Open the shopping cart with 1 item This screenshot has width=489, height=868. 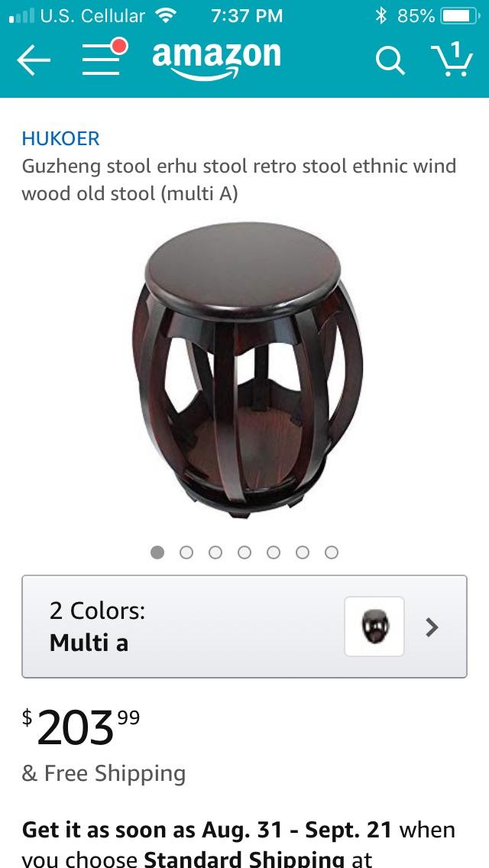[x=453, y=61]
